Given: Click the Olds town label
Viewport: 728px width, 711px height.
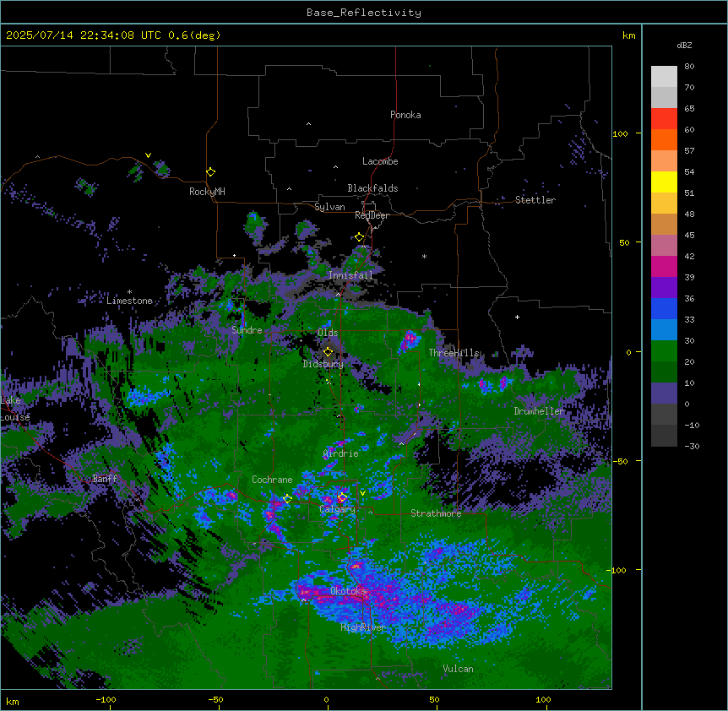Looking at the screenshot, I should click(328, 333).
